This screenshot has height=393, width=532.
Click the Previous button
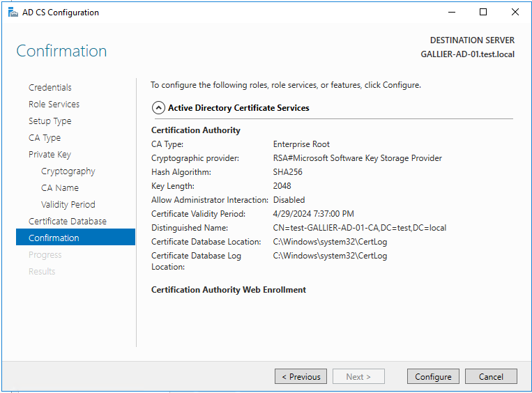(301, 376)
